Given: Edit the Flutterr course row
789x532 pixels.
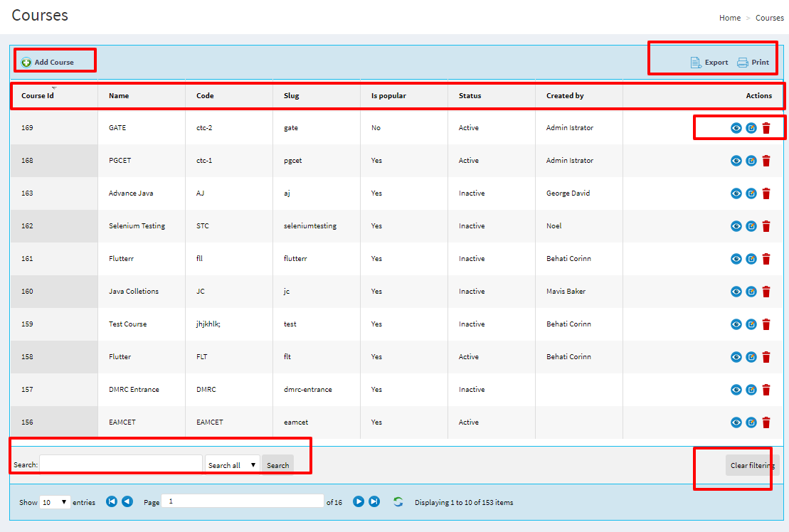Looking at the screenshot, I should (x=751, y=259).
